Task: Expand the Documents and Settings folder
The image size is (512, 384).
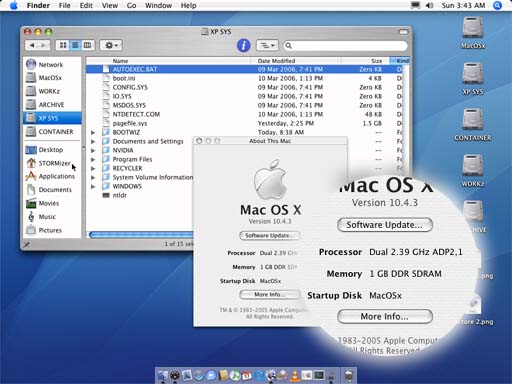Action: 93,141
